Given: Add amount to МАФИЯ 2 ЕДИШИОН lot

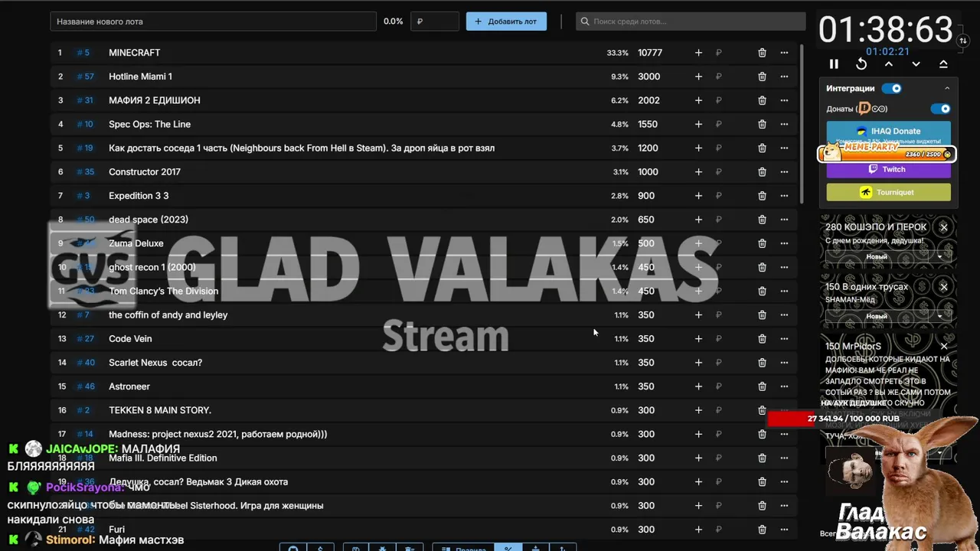Looking at the screenshot, I should pyautogui.click(x=698, y=100).
